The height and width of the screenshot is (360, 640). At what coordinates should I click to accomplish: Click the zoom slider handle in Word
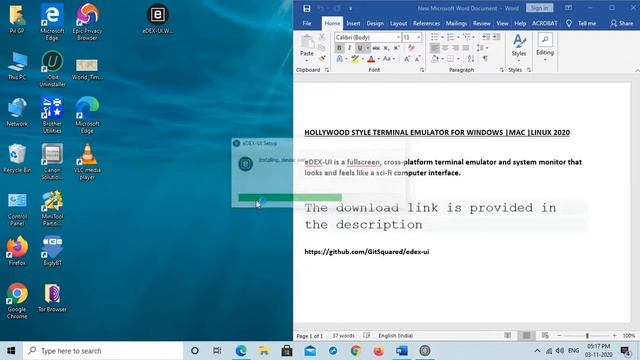pos(587,336)
